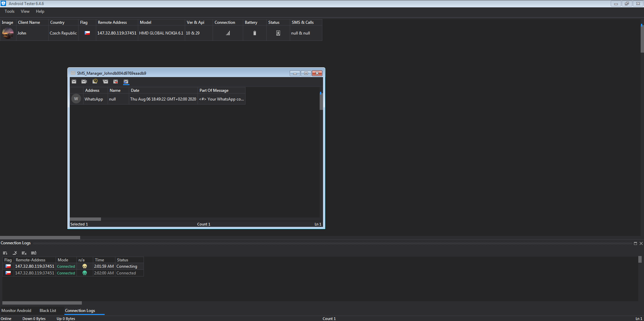644x321 pixels.
Task: Click the list-with-x icon in Connection Logs toolbar
Action: [x=24, y=253]
